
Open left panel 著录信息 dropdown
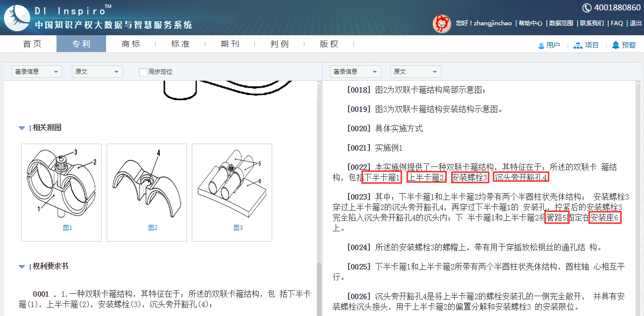click(x=37, y=72)
